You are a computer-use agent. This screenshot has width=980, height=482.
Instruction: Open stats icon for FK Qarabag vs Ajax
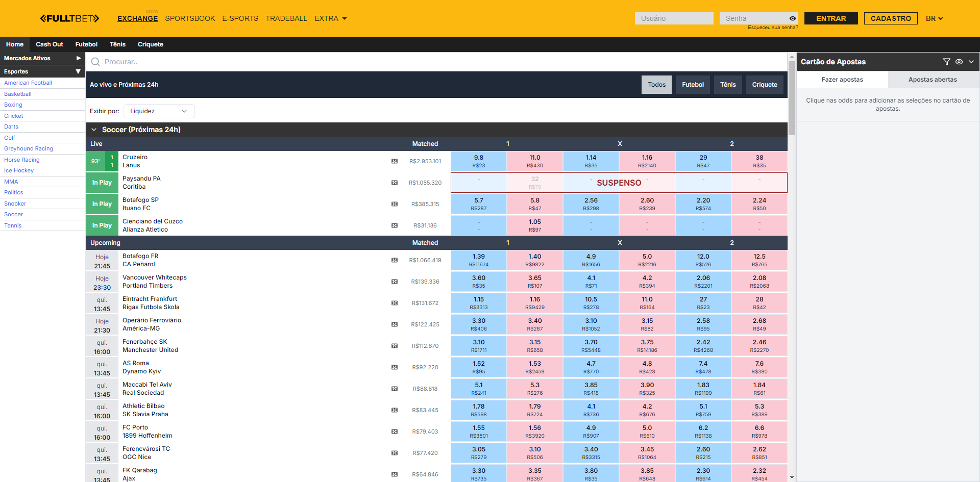coord(395,474)
